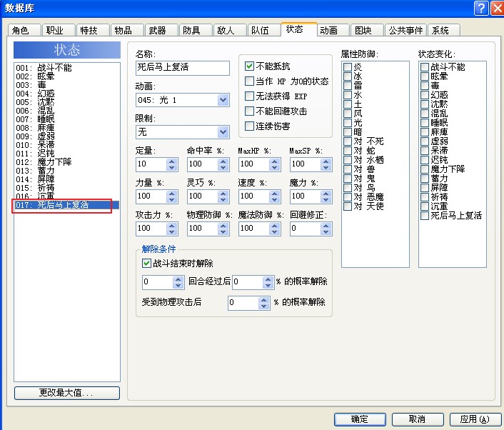Switch to the 武器 tab
504x430 pixels.
161,30
